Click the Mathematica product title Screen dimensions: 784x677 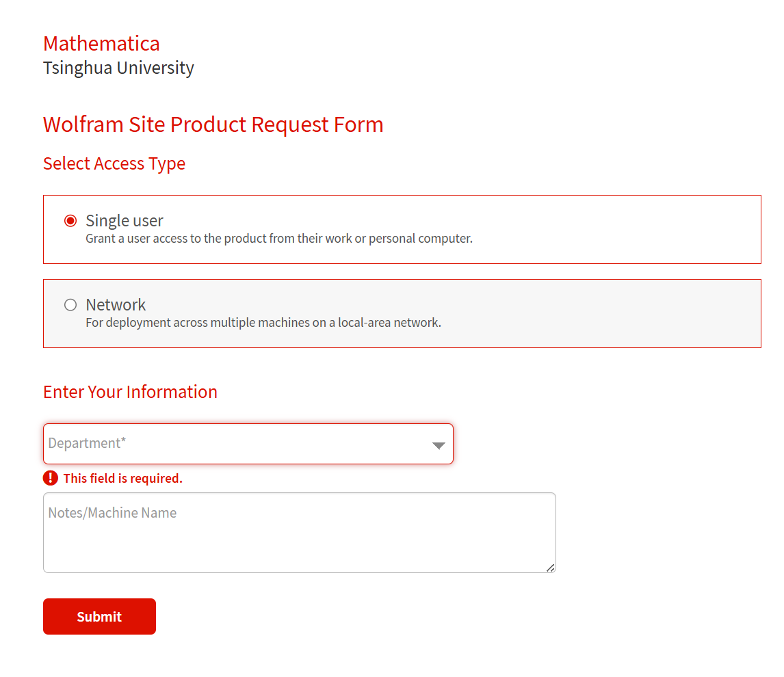pyautogui.click(x=101, y=44)
